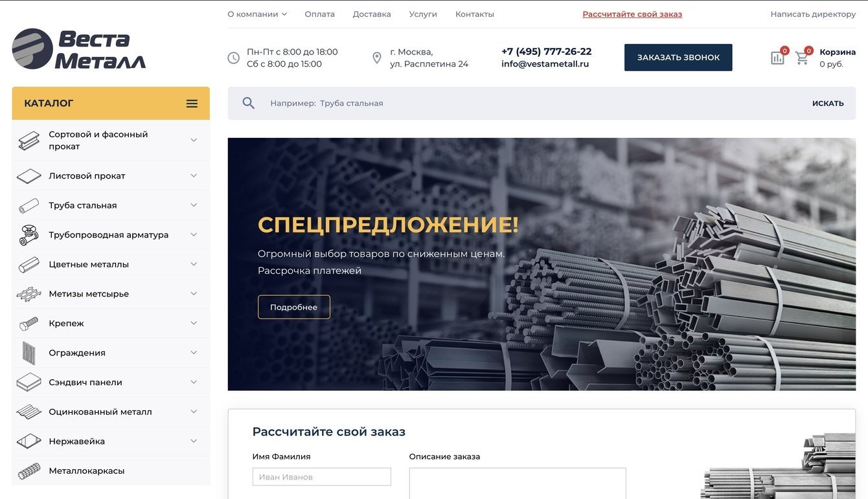The image size is (868, 499).
Task: Focus the Имя Фамилия input field
Action: (x=322, y=477)
